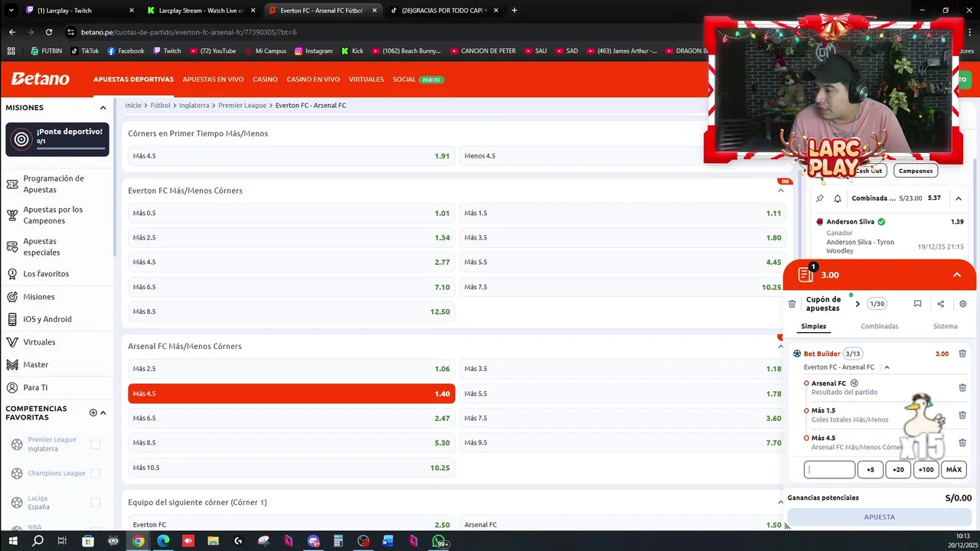Viewport: 980px width, 551px height.
Task: Check the LaLiga España checkbox
Action: pos(95,502)
